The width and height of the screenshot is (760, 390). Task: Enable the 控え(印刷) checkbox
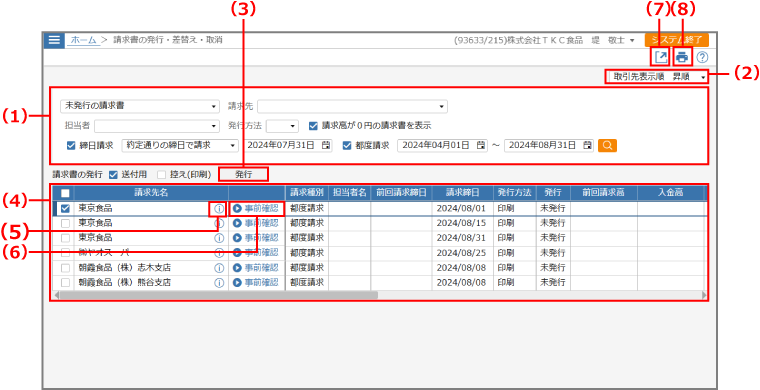click(x=162, y=174)
